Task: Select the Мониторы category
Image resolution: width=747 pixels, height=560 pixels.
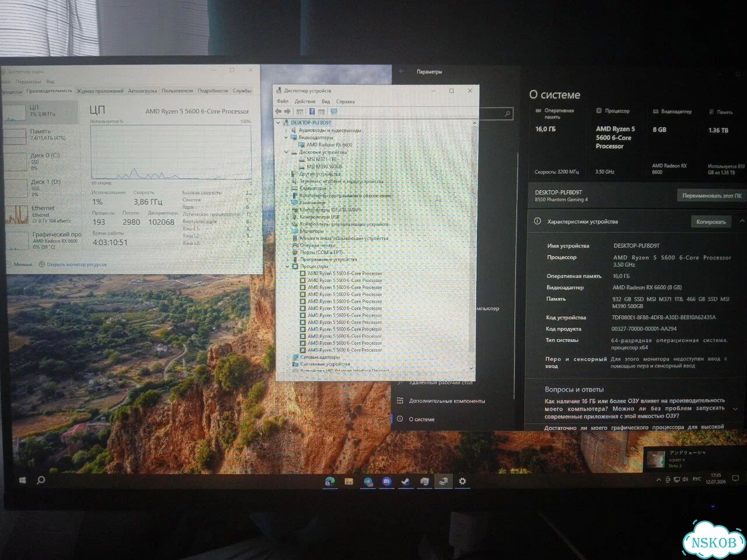Action: [312, 231]
